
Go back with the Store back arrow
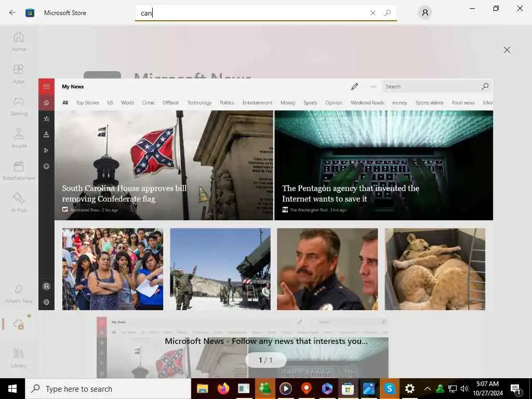click(x=12, y=13)
